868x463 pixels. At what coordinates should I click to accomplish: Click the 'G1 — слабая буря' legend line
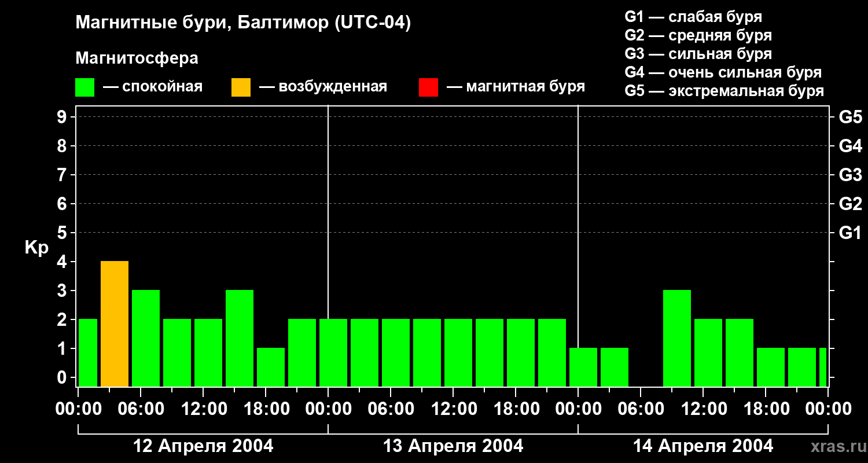coord(693,17)
